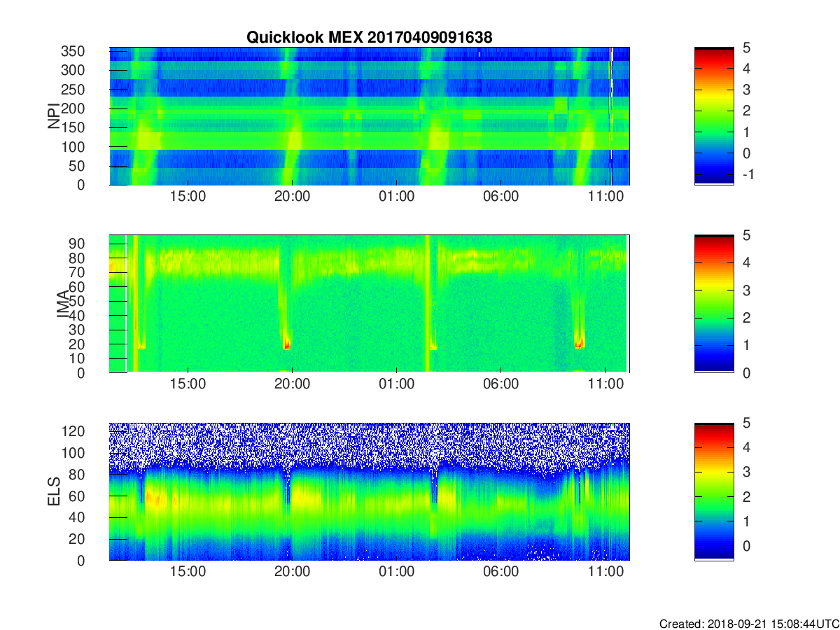Click the 20:00 time tick under NPI plot
Screen dimensions: 840x630
pos(292,197)
